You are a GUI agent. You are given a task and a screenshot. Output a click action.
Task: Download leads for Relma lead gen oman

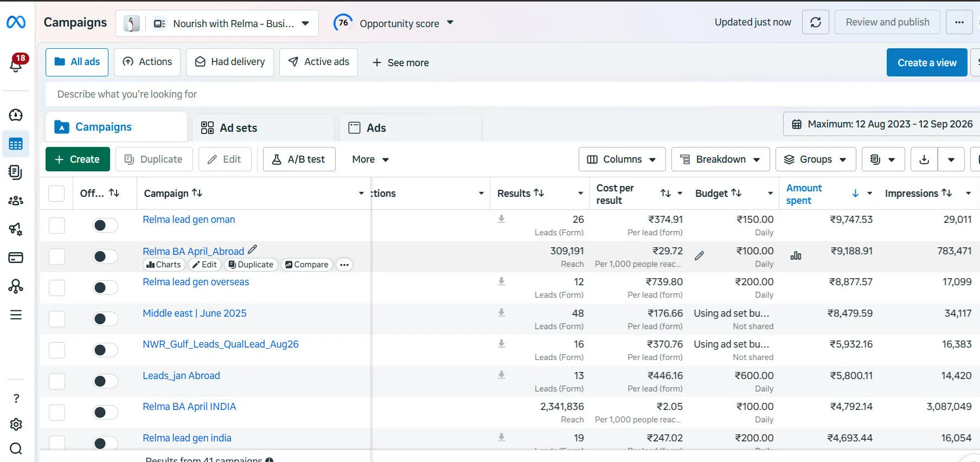pos(502,219)
